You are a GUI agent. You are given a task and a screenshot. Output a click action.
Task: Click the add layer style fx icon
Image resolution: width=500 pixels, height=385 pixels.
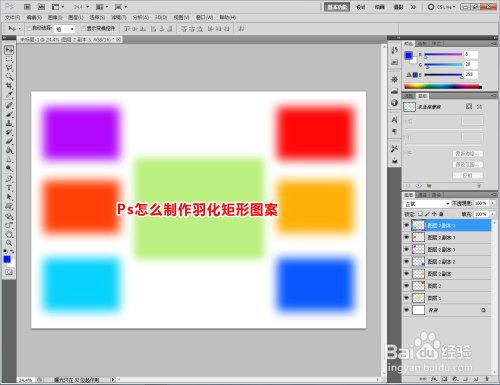(433, 379)
